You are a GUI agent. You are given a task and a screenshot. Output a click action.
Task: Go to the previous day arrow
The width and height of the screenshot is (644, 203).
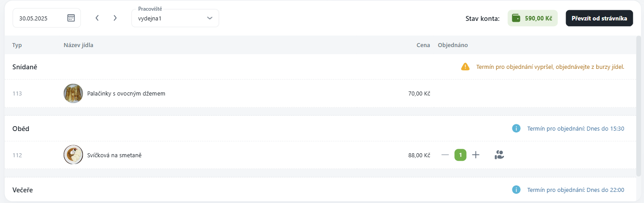click(97, 18)
